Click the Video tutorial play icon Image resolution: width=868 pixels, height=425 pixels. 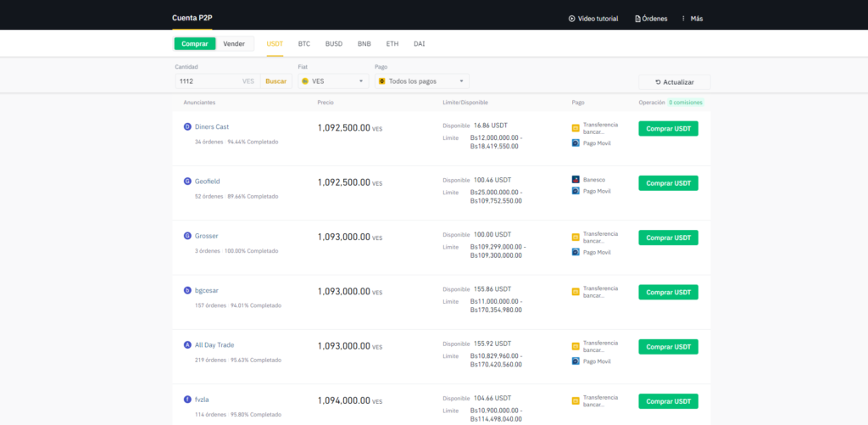[572, 19]
